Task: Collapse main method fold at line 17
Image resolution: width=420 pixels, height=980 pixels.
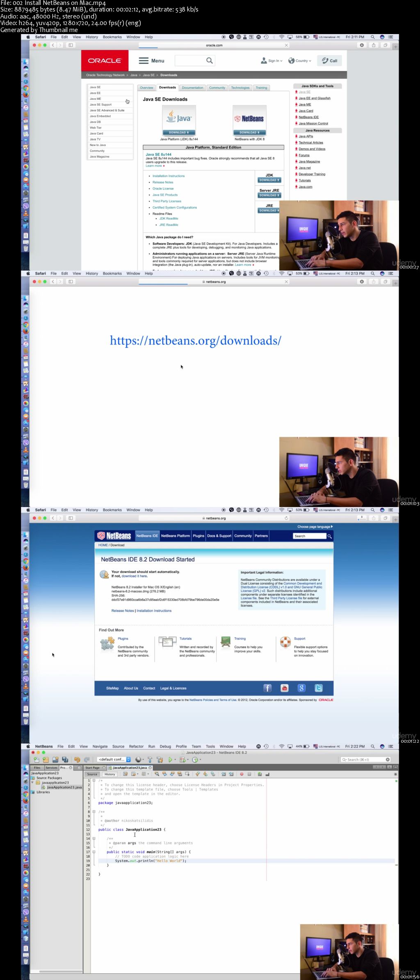Action: pos(94,852)
